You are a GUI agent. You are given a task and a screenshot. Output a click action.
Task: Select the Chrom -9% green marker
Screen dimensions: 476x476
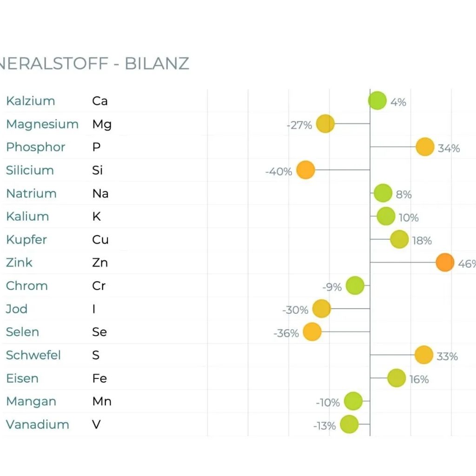click(x=355, y=285)
